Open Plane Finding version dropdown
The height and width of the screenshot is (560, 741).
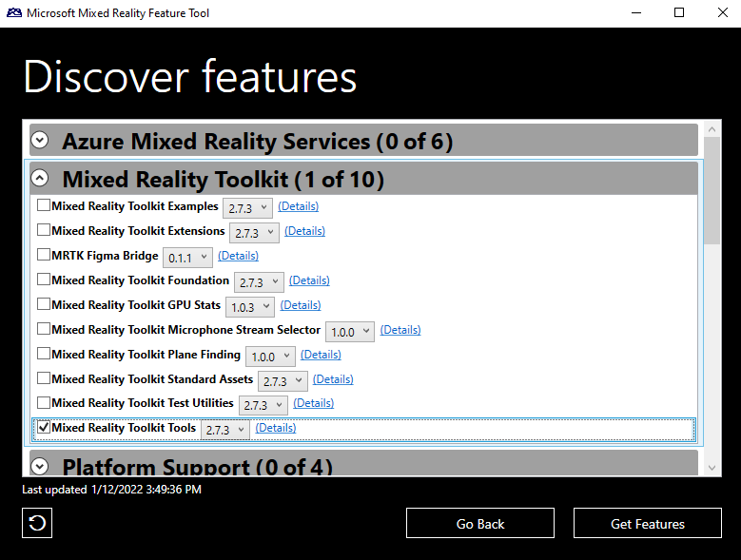point(270,357)
